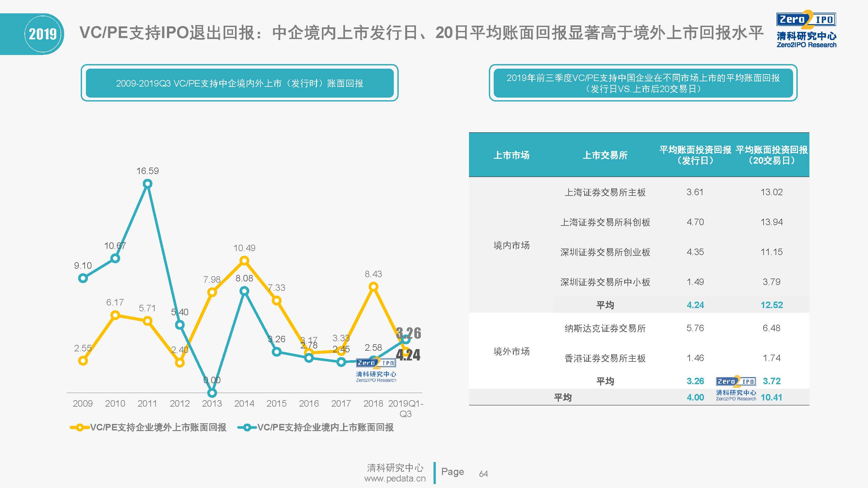The image size is (868, 488).
Task: Click the 16.59 peak data point for 2011
Action: (147, 183)
